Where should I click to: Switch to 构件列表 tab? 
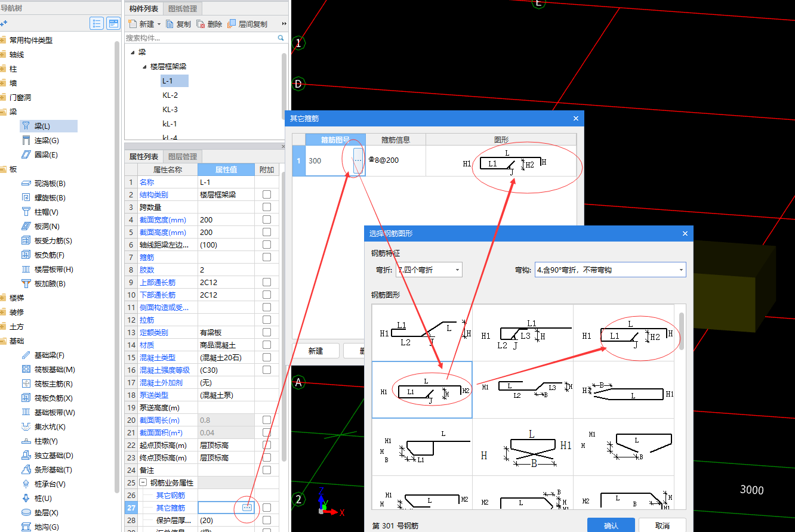(x=144, y=9)
